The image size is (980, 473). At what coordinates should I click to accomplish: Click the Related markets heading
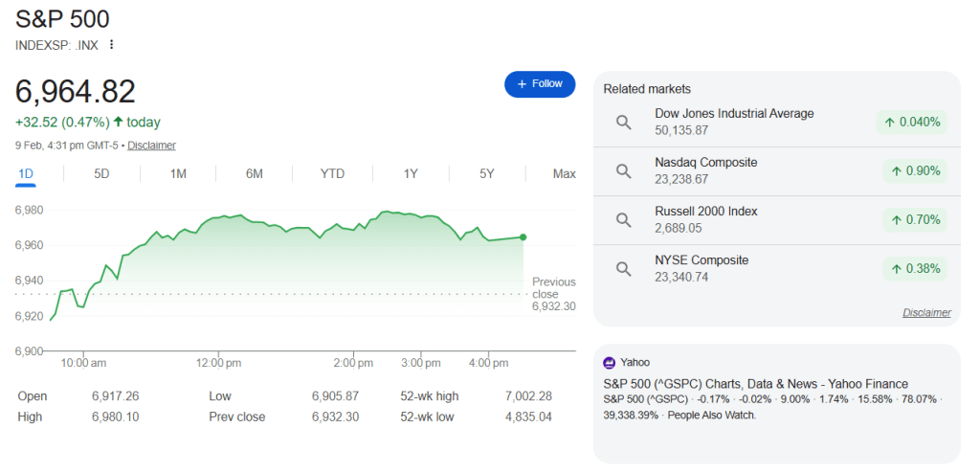[647, 89]
